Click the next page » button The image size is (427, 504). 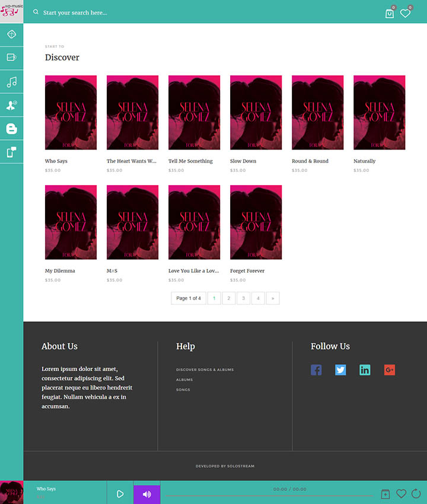pos(273,298)
